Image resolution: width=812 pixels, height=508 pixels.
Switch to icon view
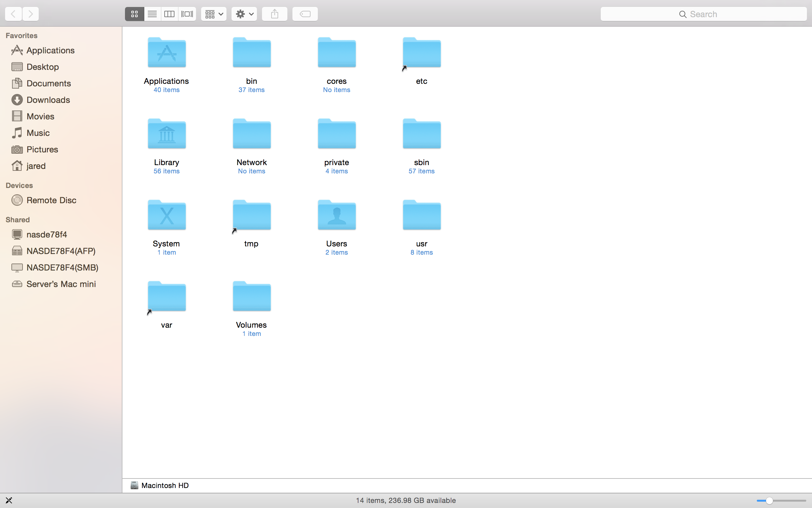134,14
